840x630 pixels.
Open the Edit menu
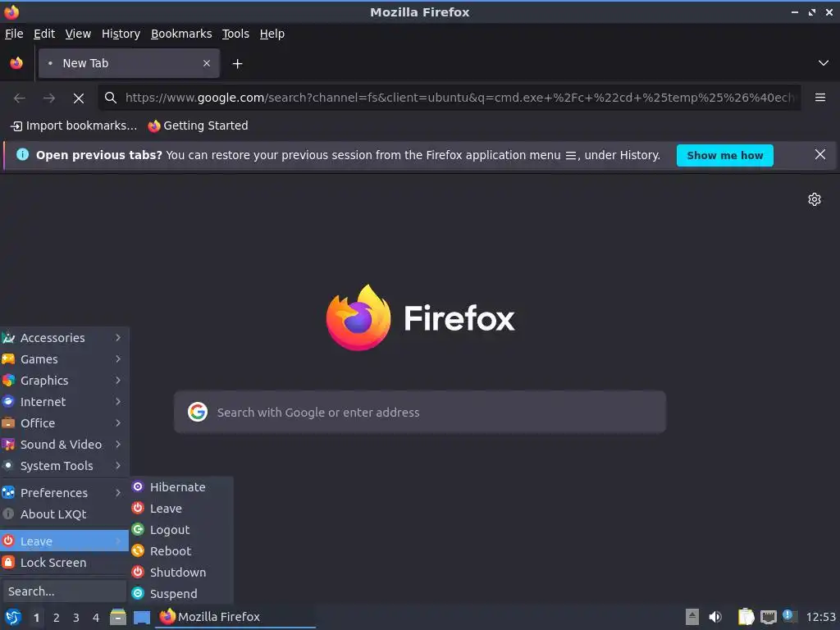click(x=44, y=34)
